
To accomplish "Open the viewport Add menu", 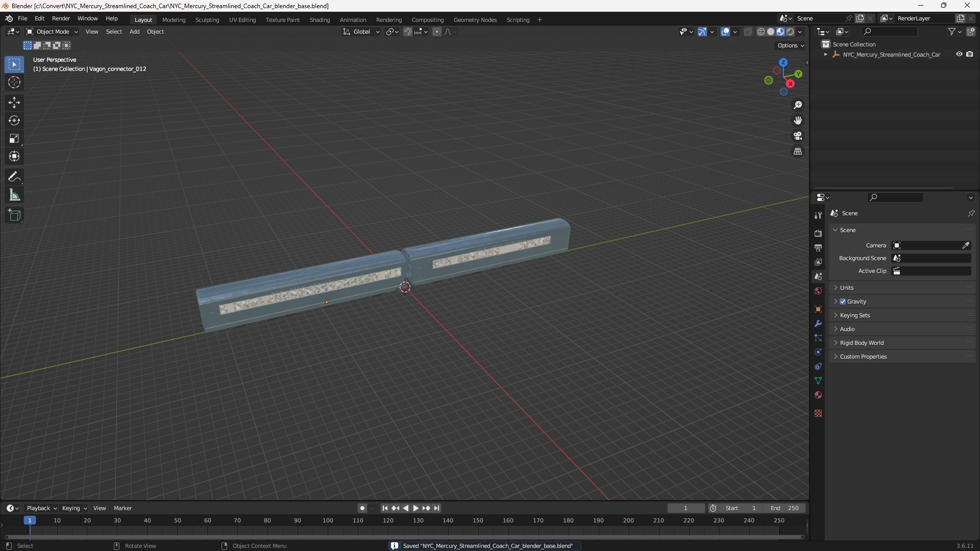I will click(134, 32).
